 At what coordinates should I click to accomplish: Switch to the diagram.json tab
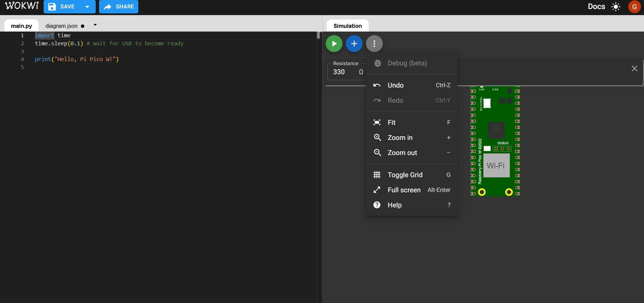[x=61, y=26]
